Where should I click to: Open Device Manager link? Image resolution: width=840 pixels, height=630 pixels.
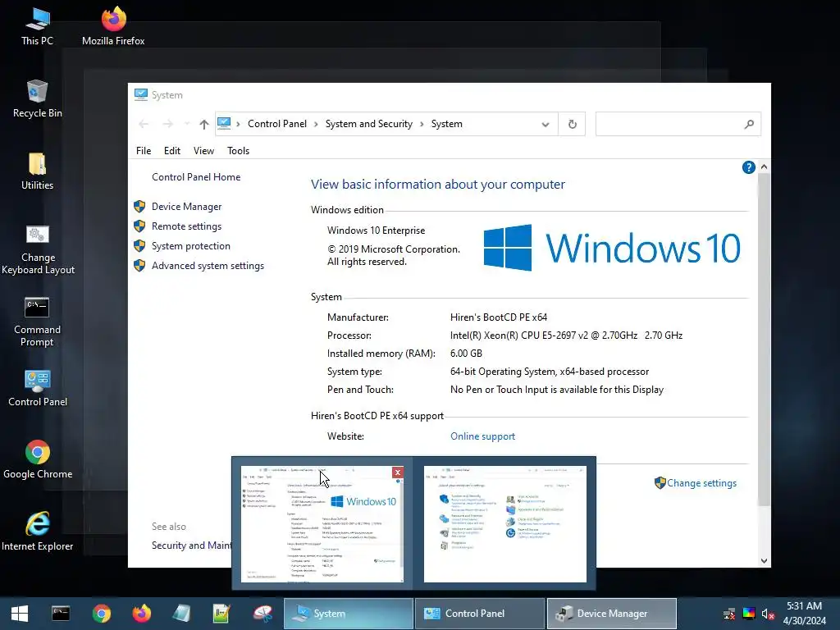click(x=186, y=207)
